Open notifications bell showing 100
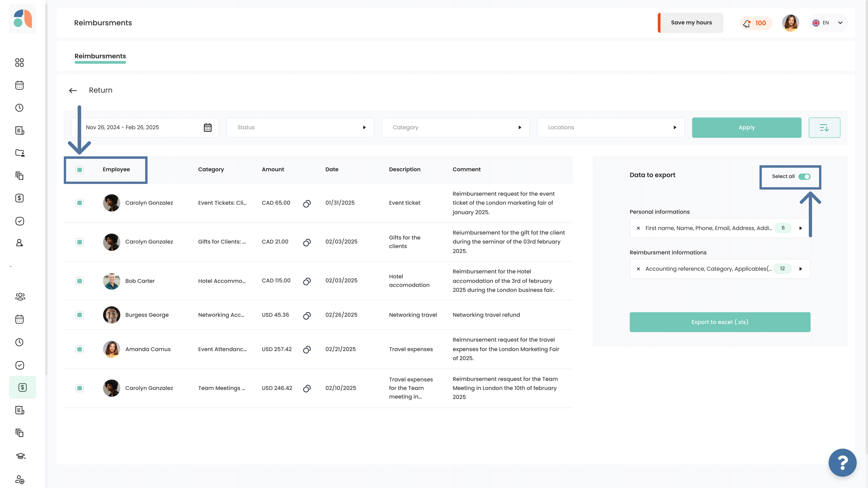The image size is (868, 488). [755, 23]
